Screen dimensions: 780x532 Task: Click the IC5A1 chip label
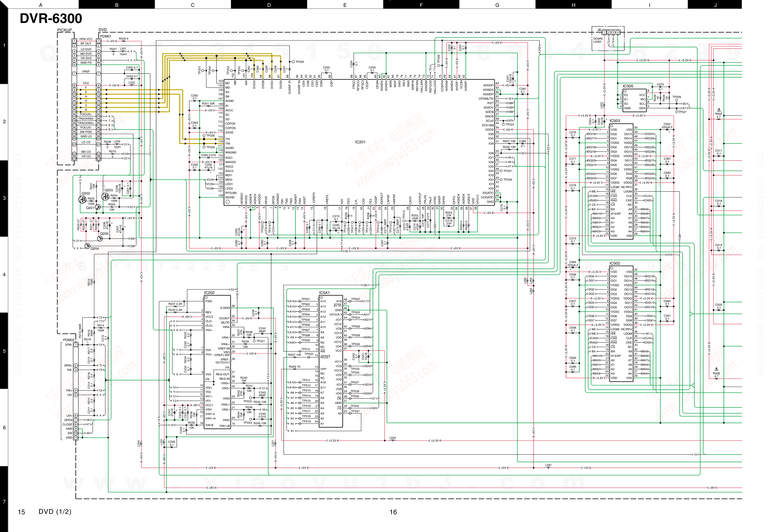click(x=324, y=293)
